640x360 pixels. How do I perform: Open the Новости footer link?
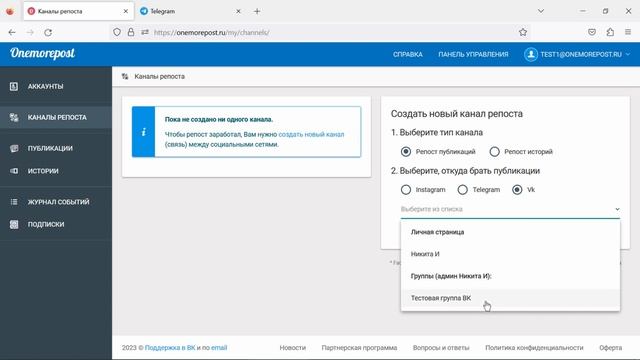292,348
